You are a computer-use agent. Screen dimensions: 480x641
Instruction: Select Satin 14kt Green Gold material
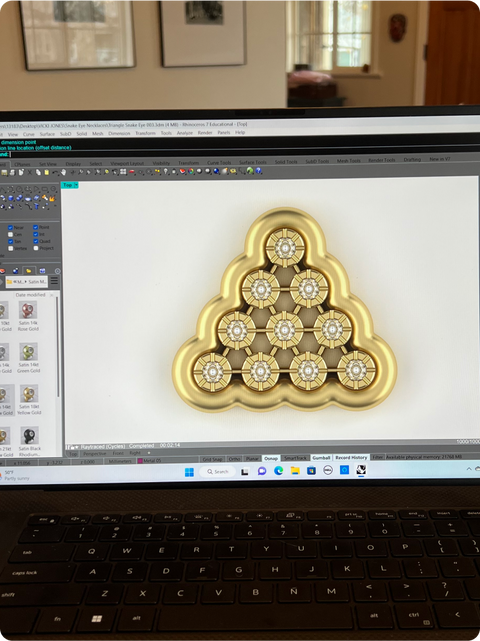click(28, 358)
